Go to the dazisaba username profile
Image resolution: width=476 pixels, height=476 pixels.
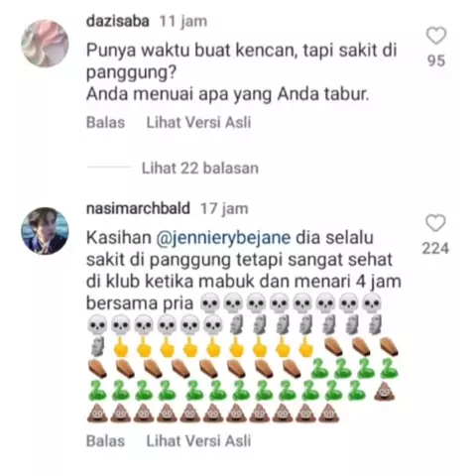click(118, 21)
